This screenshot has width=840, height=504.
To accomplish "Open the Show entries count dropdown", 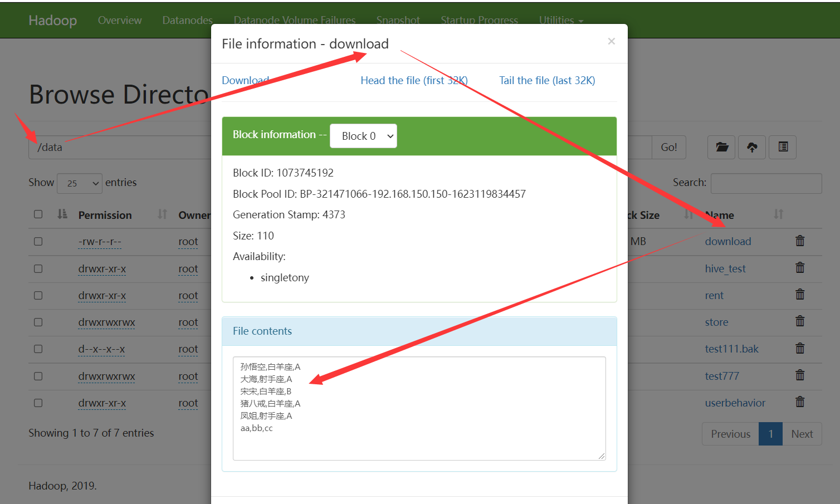I will [80, 183].
